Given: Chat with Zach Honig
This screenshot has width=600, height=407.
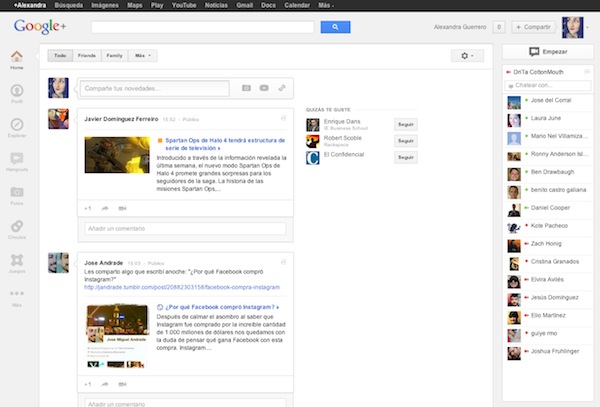Looking at the screenshot, I should (x=548, y=246).
